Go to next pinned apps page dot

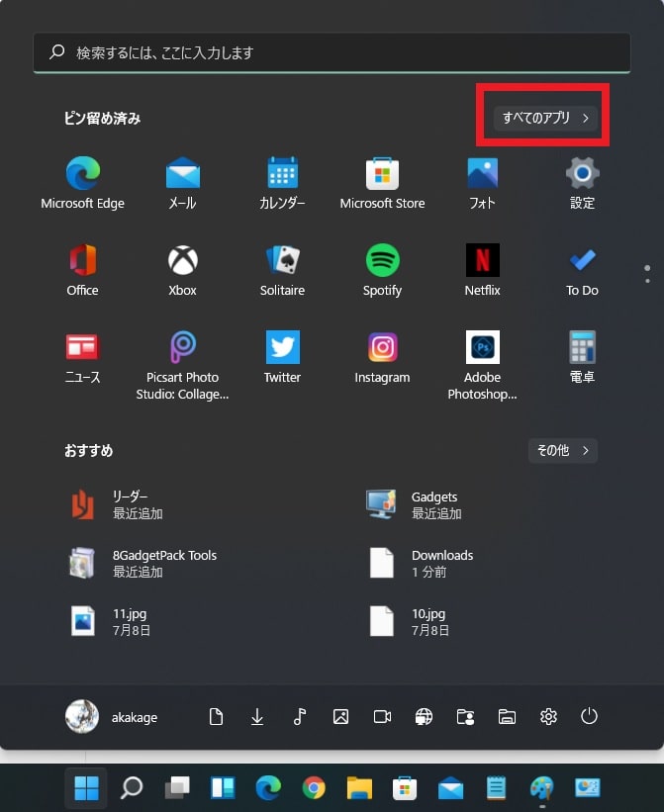(647, 281)
